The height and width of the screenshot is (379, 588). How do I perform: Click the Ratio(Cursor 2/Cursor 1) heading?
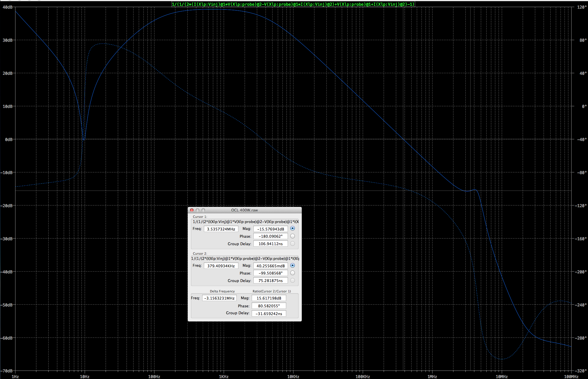tap(272, 291)
